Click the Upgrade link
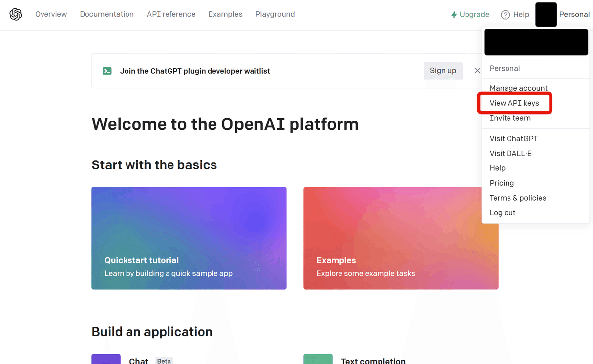This screenshot has width=593, height=364. 470,15
